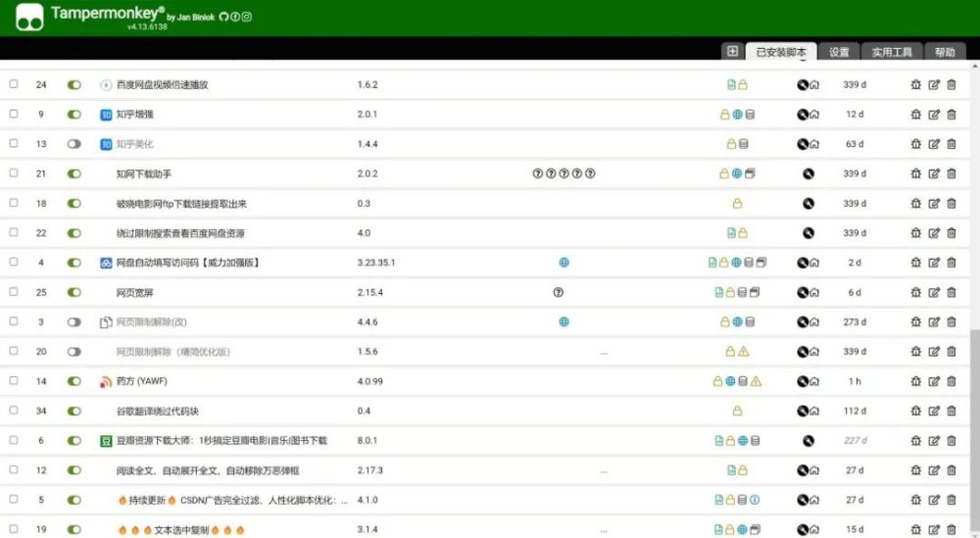The height and width of the screenshot is (538, 980).
Task: Click warning triangle icon in 网页限制解除(精简优化版) row
Action: tap(743, 352)
